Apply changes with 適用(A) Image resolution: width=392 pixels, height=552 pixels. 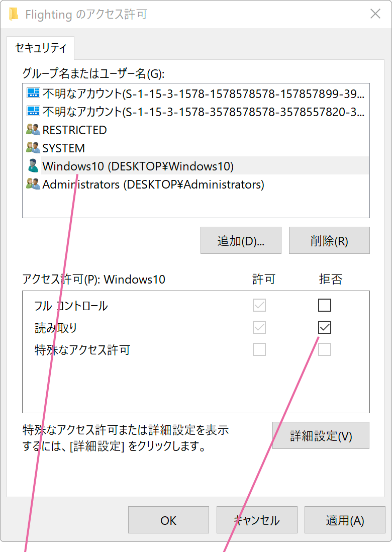pyautogui.click(x=345, y=520)
